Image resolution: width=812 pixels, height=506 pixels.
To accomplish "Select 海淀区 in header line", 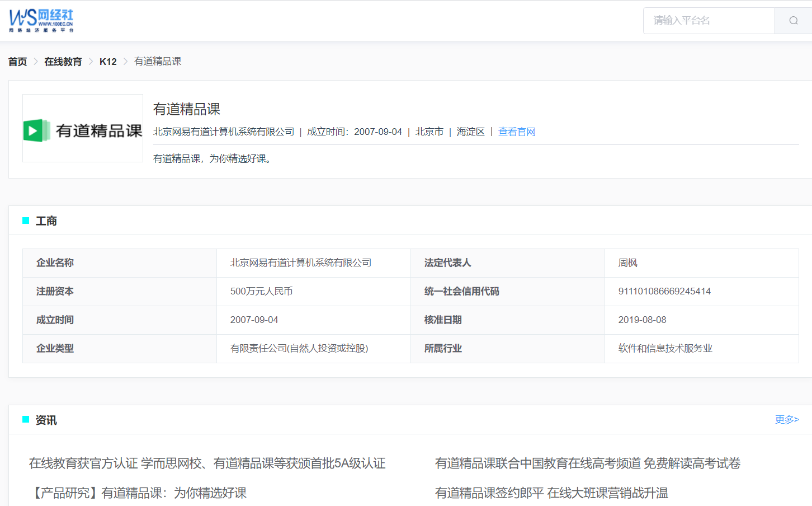I will click(x=471, y=132).
